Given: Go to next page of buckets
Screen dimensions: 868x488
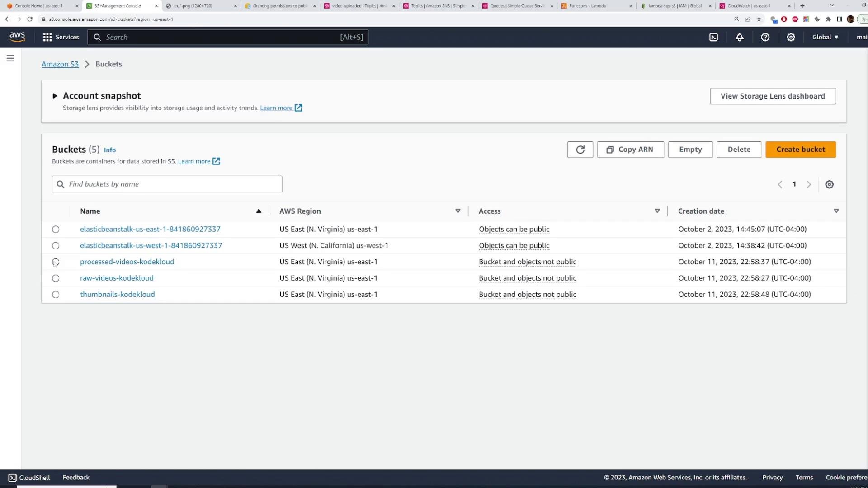Looking at the screenshot, I should coord(809,184).
